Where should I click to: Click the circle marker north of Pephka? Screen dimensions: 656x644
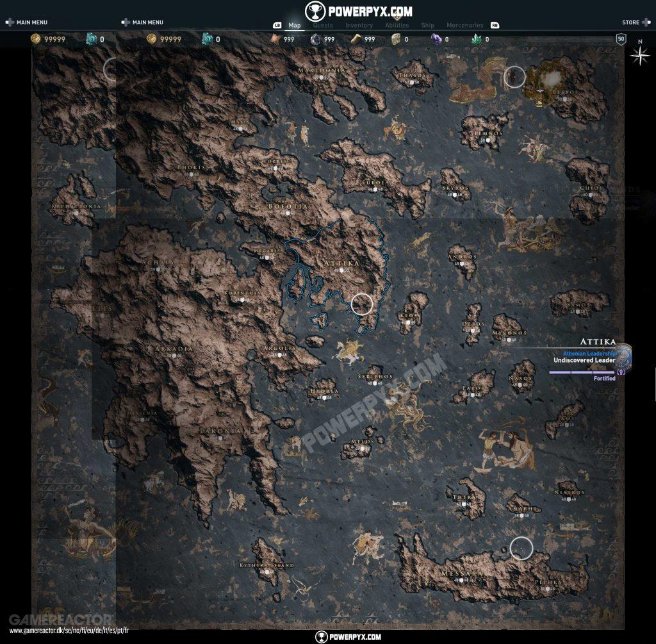tap(521, 548)
